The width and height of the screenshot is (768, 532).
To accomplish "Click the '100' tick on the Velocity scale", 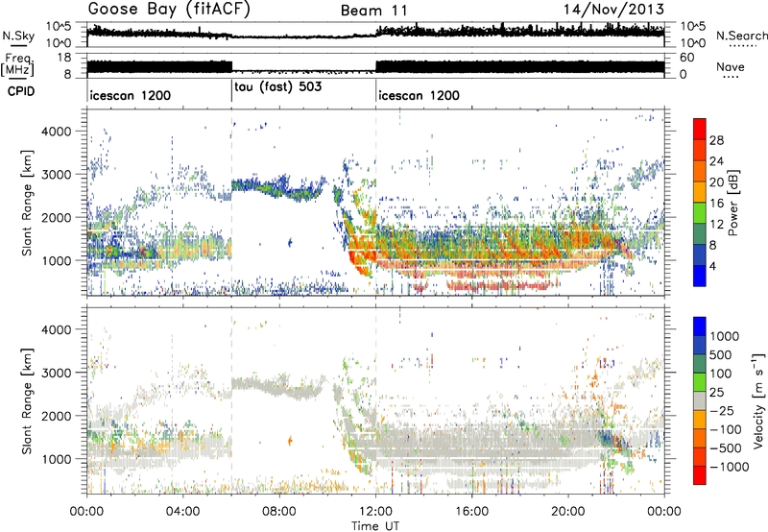I will [x=721, y=374].
